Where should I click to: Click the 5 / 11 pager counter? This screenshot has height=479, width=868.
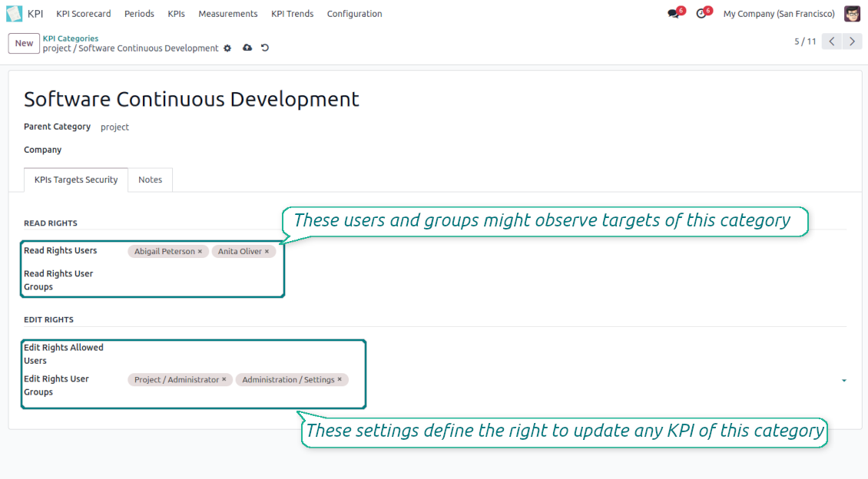pyautogui.click(x=806, y=41)
